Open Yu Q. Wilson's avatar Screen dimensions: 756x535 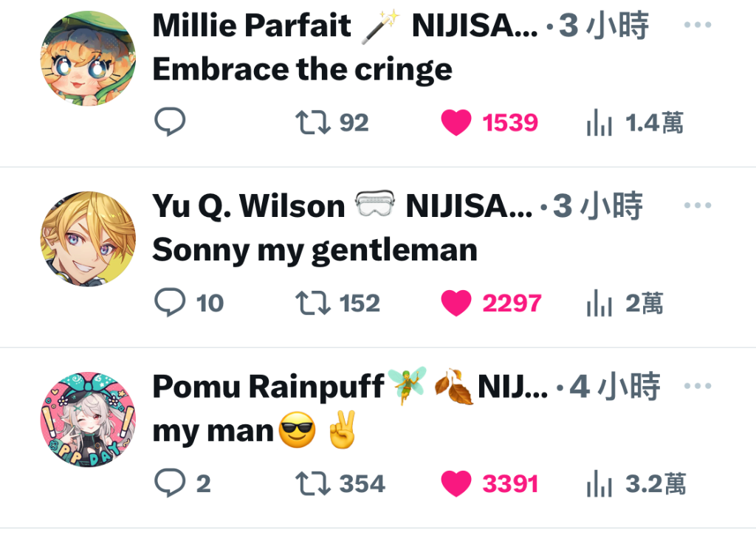coord(88,239)
